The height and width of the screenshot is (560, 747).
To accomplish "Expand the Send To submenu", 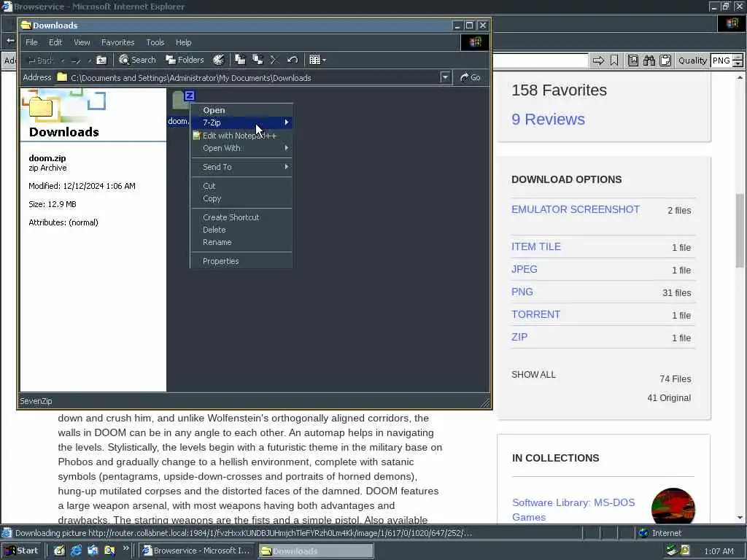I will pos(241,167).
